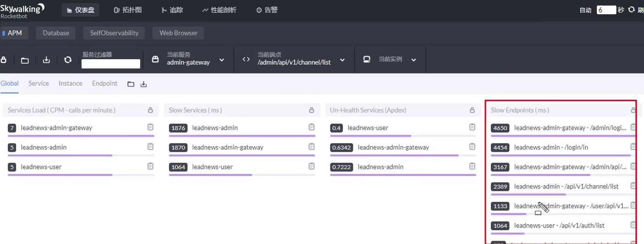Click the auto-refresh seconds input field
Image resolution: width=644 pixels, height=244 pixels.
[606, 10]
